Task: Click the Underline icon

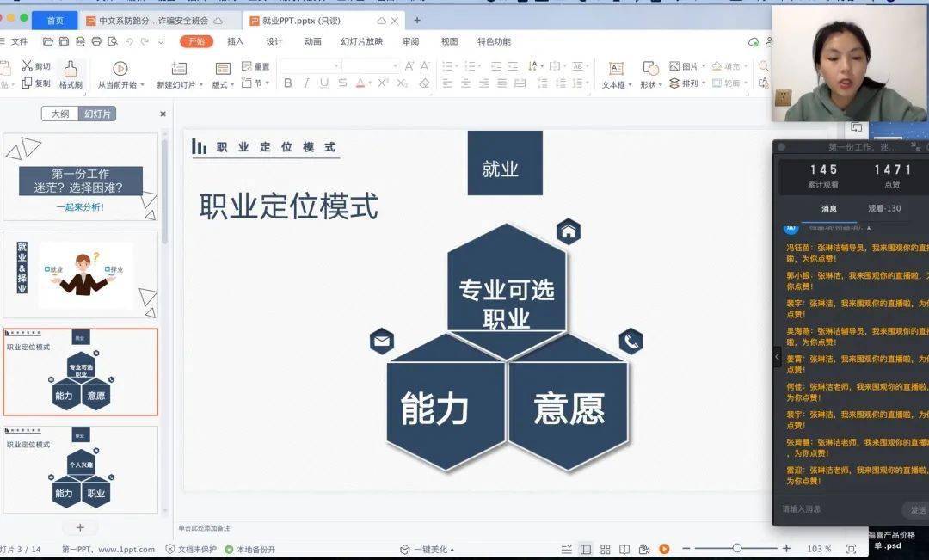Action: point(324,83)
